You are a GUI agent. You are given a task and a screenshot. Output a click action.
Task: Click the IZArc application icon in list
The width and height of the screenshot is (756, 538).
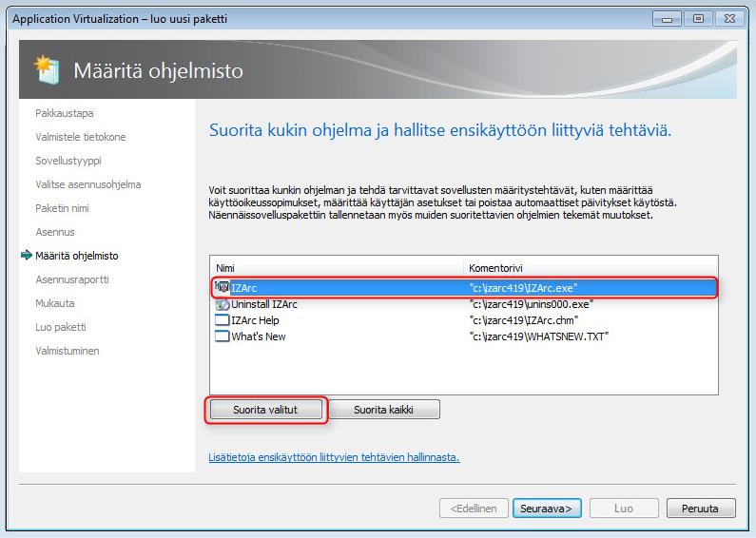pos(223,288)
